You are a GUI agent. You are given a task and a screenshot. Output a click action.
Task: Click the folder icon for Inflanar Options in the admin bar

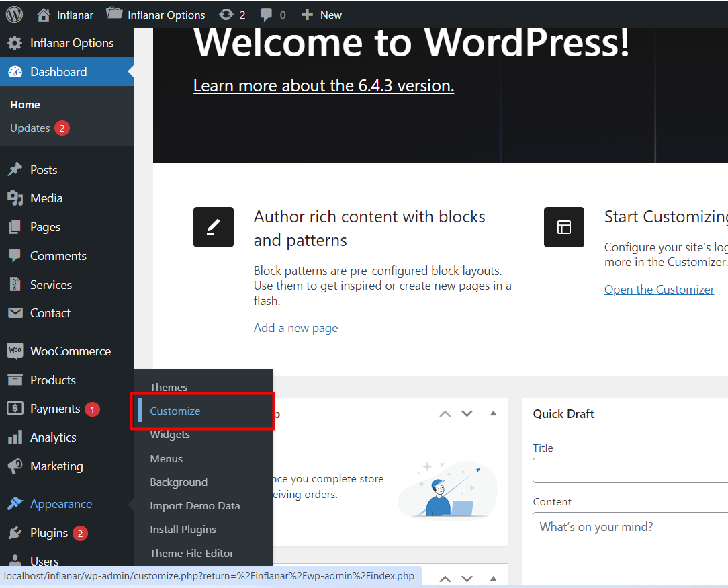pos(113,13)
